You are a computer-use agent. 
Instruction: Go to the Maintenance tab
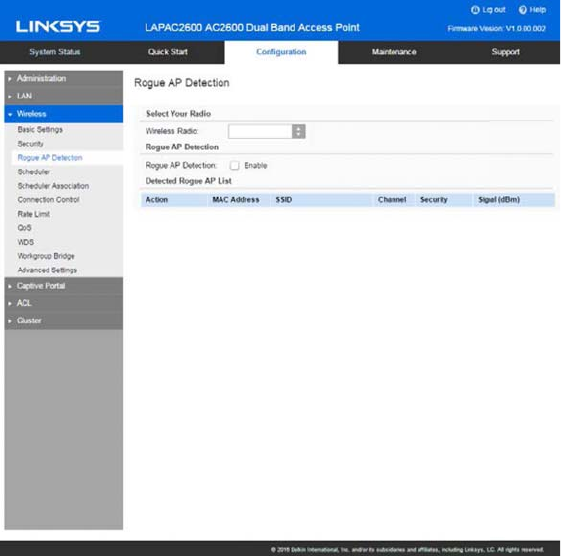click(394, 52)
